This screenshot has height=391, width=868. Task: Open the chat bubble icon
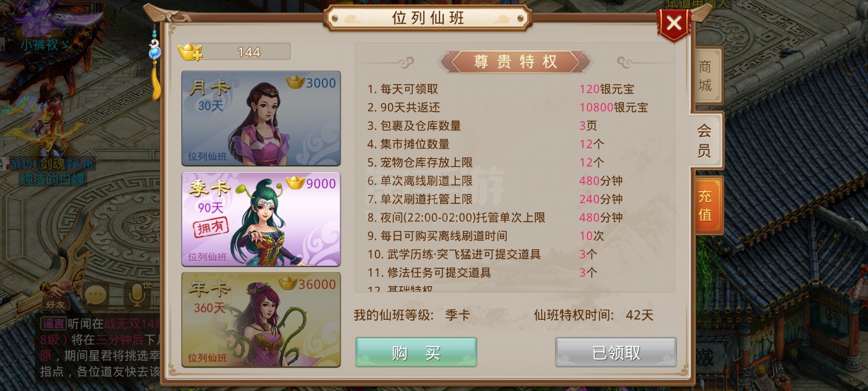click(x=95, y=295)
